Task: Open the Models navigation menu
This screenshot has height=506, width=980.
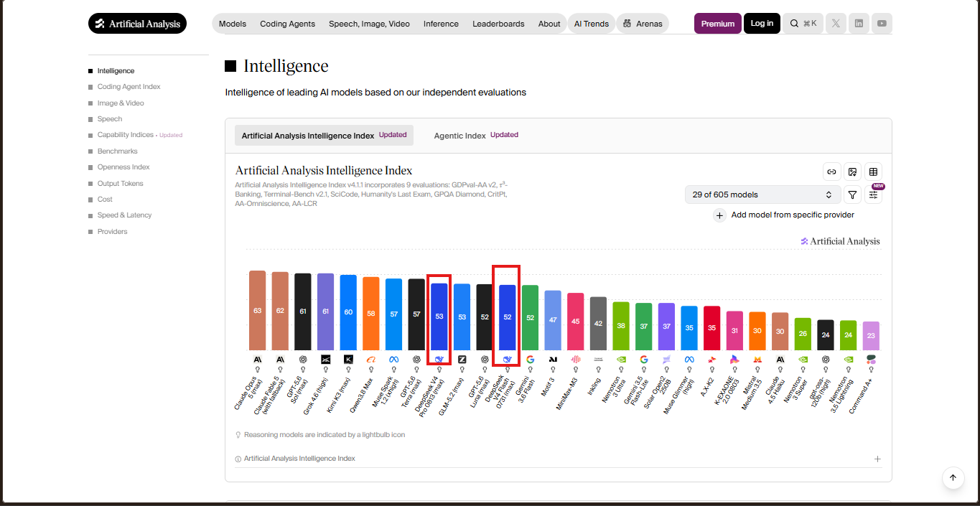Action: click(x=233, y=24)
